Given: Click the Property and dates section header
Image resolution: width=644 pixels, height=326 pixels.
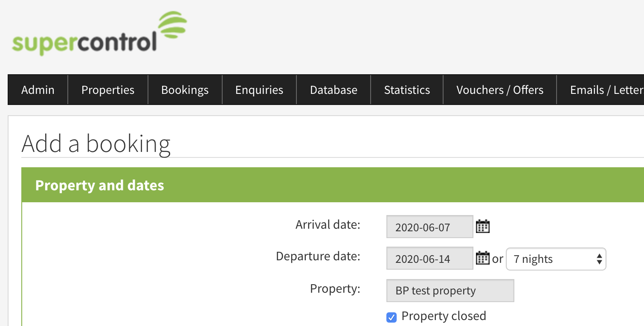Looking at the screenshot, I should point(333,185).
